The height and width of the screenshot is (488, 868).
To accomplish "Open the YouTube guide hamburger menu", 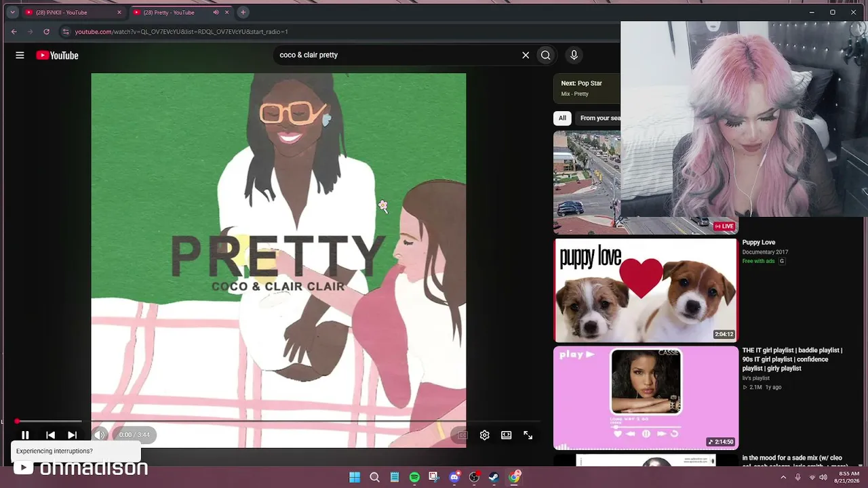I will coord(20,56).
